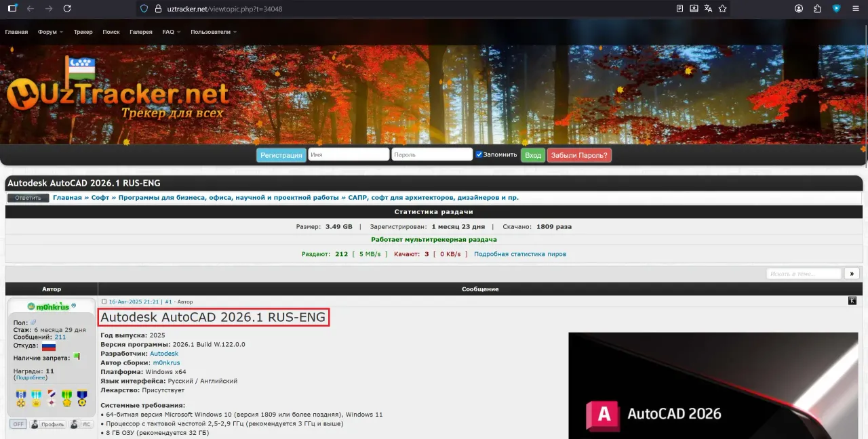Click the ЛС private message button
Image resolution: width=868 pixels, height=439 pixels.
point(81,424)
